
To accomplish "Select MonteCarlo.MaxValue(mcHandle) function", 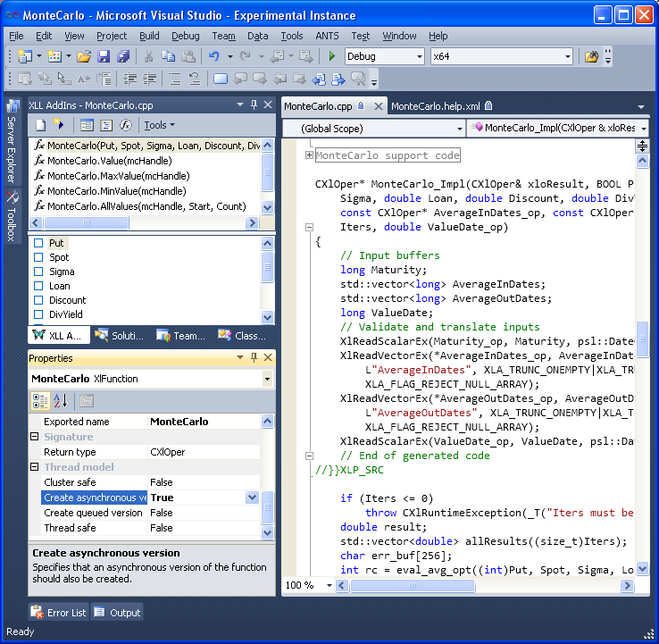I will (x=119, y=176).
